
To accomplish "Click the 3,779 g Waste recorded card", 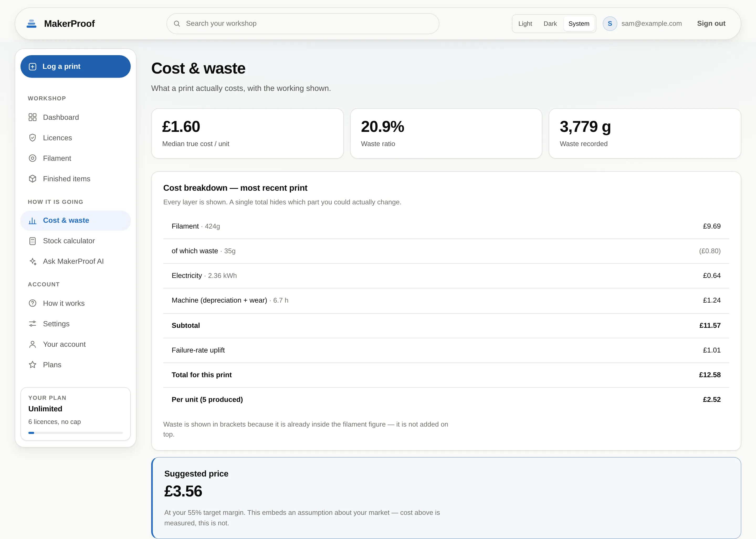I will pyautogui.click(x=645, y=133).
